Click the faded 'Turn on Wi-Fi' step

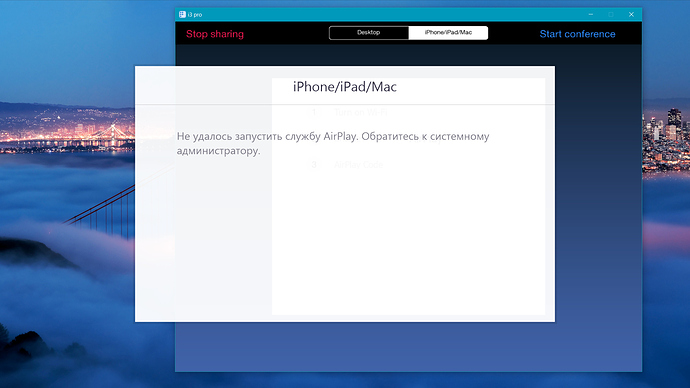361,113
